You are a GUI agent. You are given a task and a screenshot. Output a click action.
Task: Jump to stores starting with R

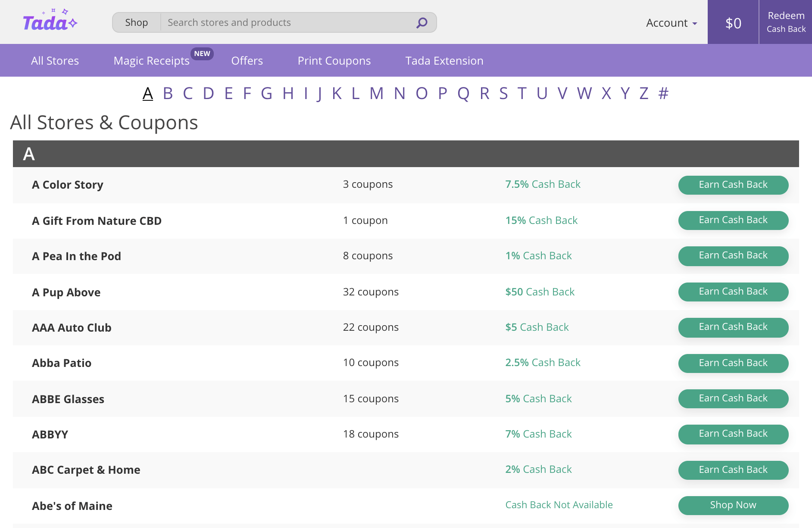[x=484, y=93]
